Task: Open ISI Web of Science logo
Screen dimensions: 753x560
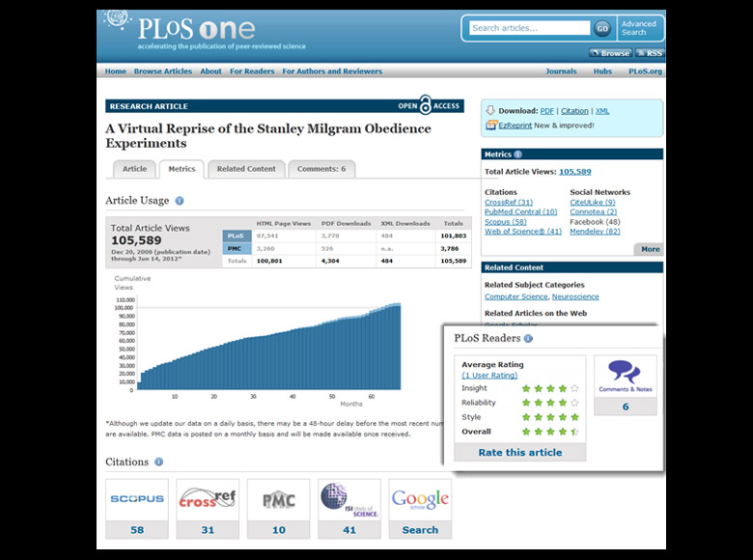Action: coord(349,500)
